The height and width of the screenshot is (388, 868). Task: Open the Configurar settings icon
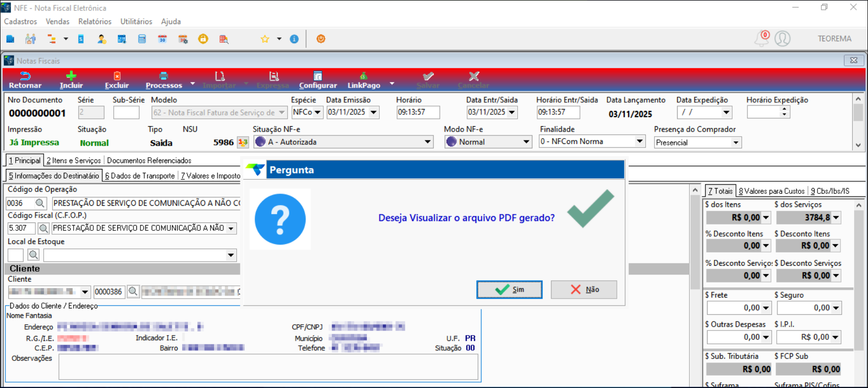pos(317,76)
